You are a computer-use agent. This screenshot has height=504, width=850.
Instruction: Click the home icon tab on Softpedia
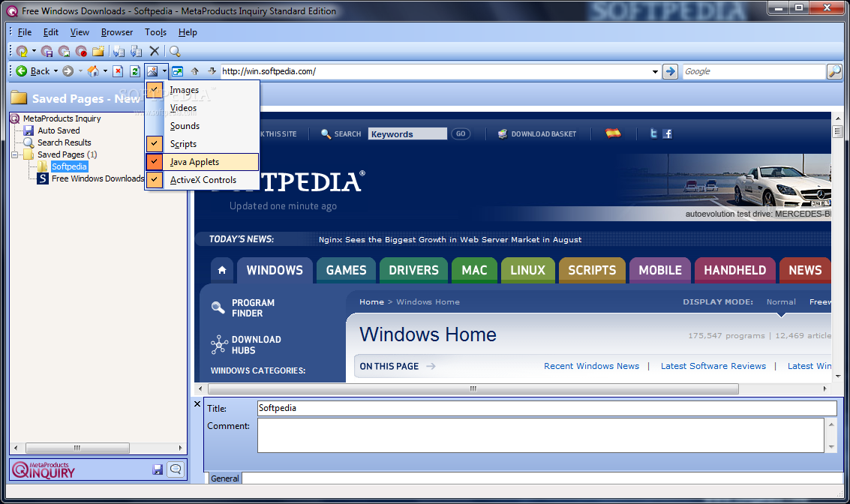tap(222, 270)
